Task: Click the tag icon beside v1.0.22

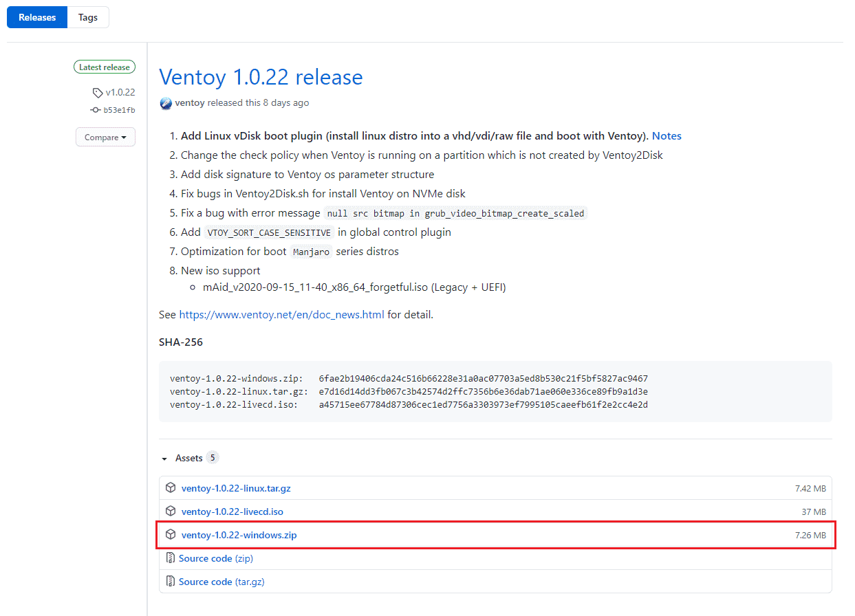Action: coord(98,92)
